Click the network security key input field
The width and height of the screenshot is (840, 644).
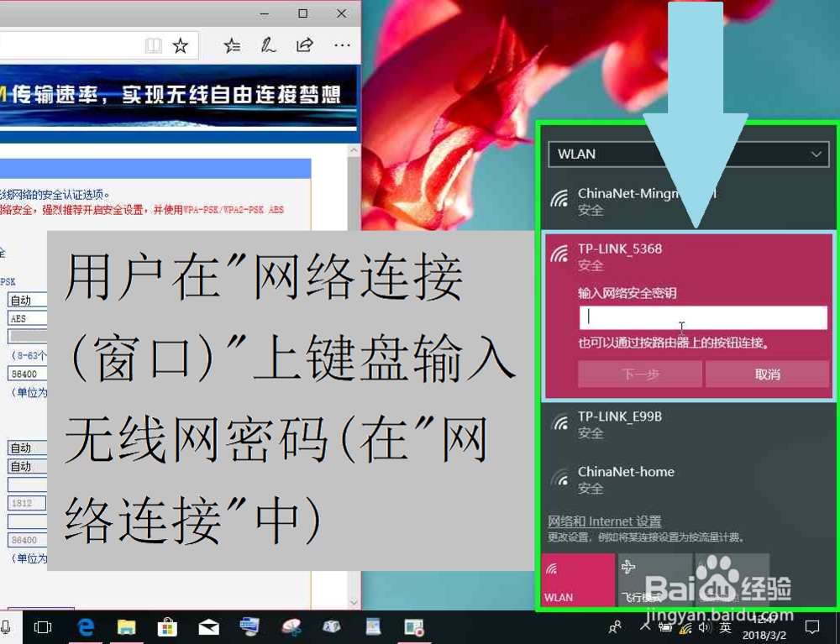pyautogui.click(x=702, y=317)
